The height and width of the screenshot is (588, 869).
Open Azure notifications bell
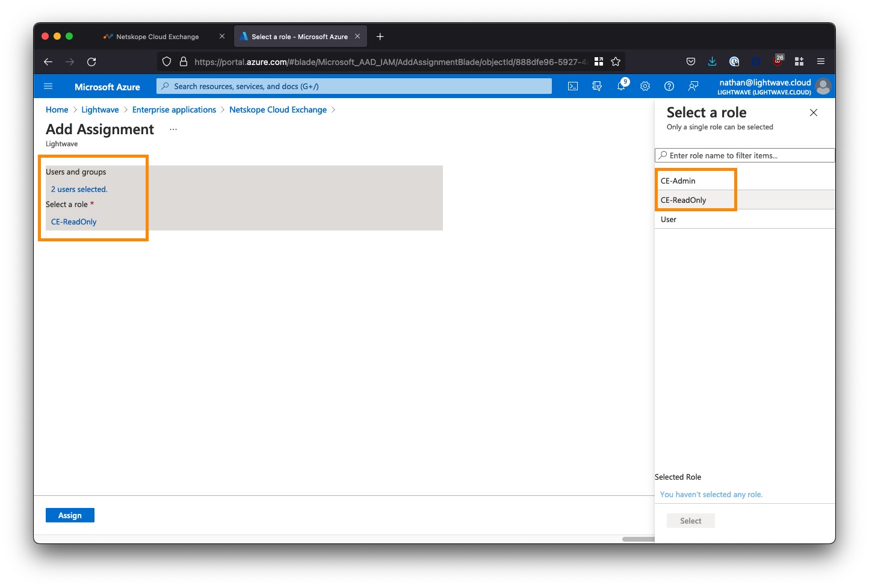[621, 86]
